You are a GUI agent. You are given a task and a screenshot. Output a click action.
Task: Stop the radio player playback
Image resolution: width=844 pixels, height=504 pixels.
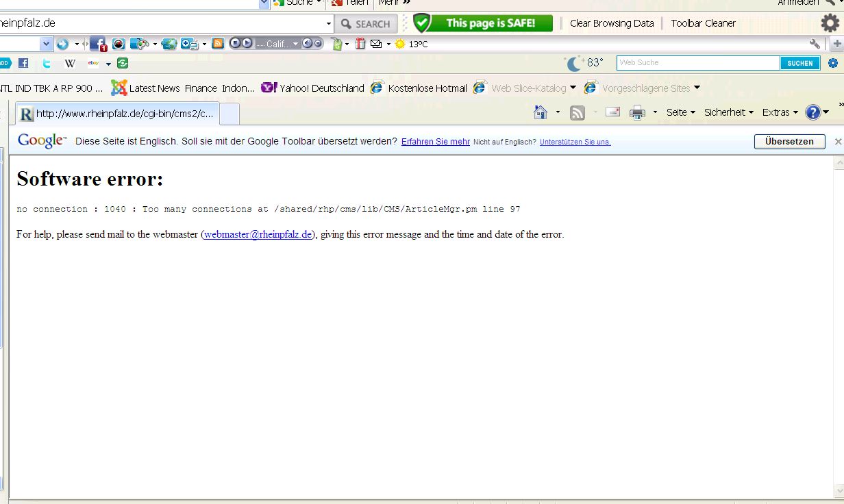click(x=235, y=43)
